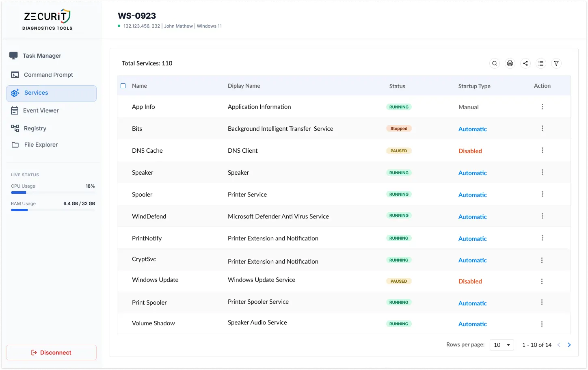Select the WindDefend service row checkbox

[123, 216]
